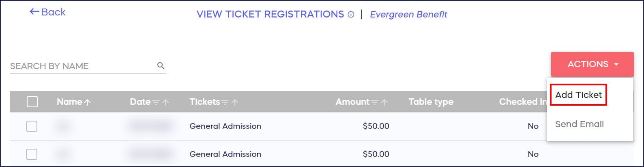Click the Amount column filter icon

coord(375,102)
